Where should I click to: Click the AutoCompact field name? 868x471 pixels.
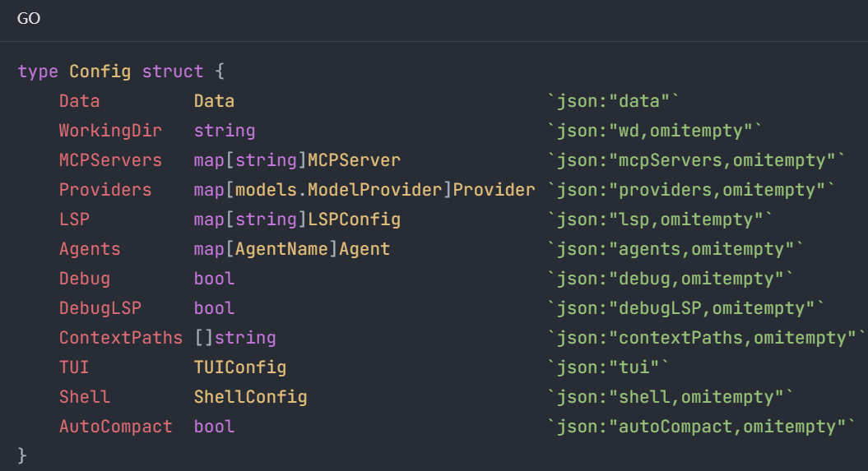click(115, 427)
